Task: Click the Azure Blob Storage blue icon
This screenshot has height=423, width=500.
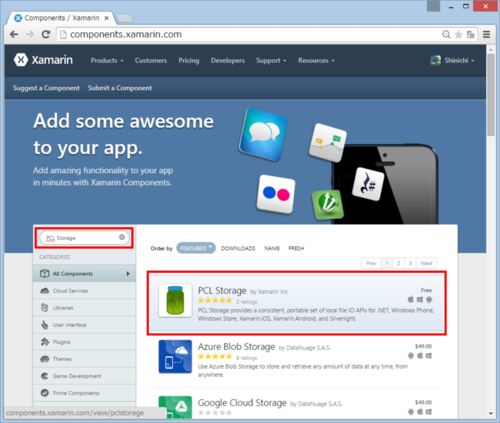Action: [175, 356]
